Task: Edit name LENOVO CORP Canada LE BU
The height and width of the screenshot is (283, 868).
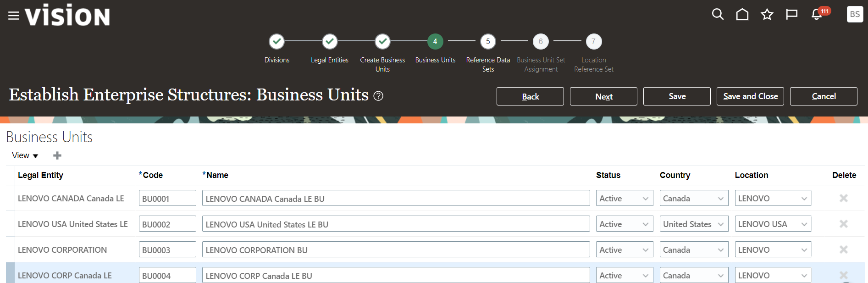Action: [x=396, y=275]
